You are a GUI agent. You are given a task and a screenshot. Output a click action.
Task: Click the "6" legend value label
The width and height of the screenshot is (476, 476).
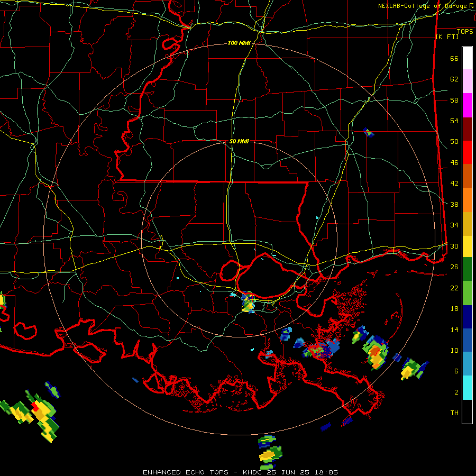tap(456, 371)
